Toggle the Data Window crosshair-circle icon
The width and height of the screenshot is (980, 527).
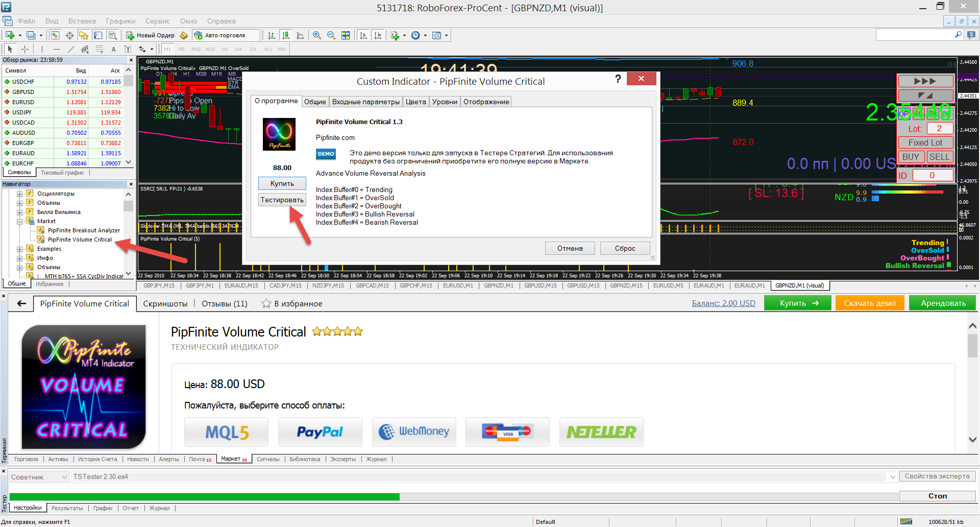point(69,35)
